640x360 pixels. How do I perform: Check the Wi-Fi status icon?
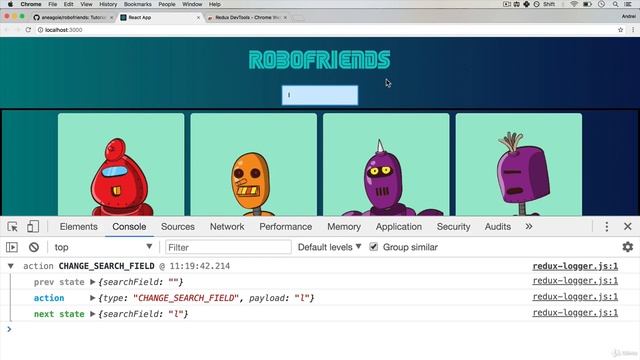574,4
